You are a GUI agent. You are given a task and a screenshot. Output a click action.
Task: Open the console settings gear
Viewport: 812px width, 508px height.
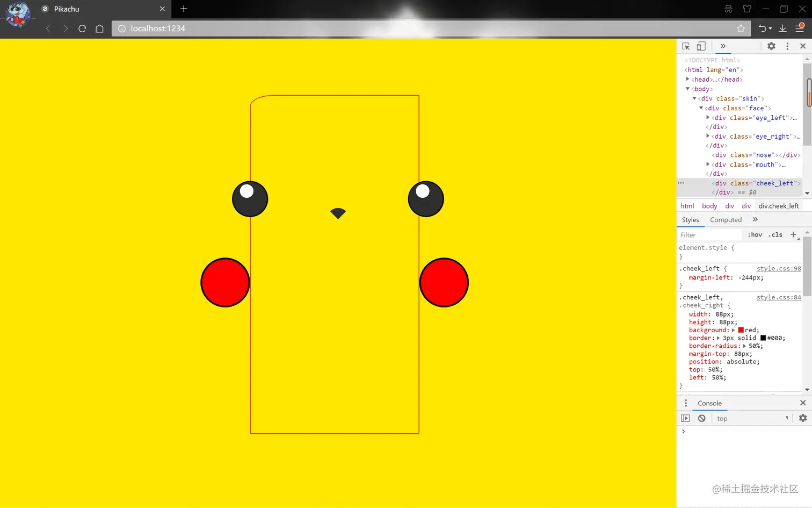point(803,418)
